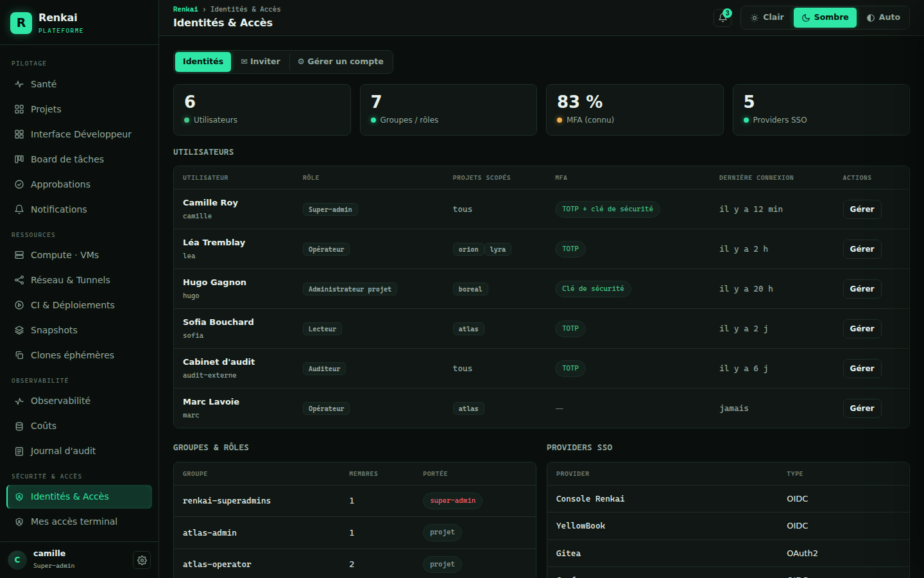Click the Clones éphémères copy icon

point(19,355)
